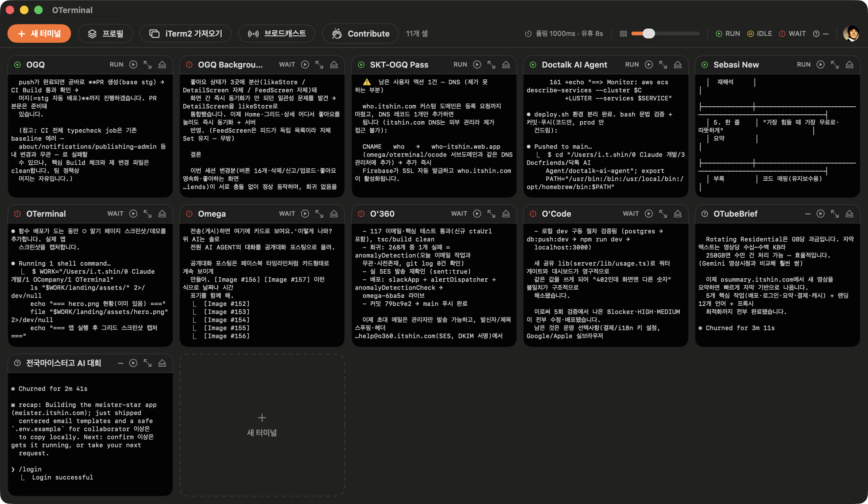Toggle the IDLE status filter in the toolbar
Screen dimensions: 868x504
[x=759, y=33]
